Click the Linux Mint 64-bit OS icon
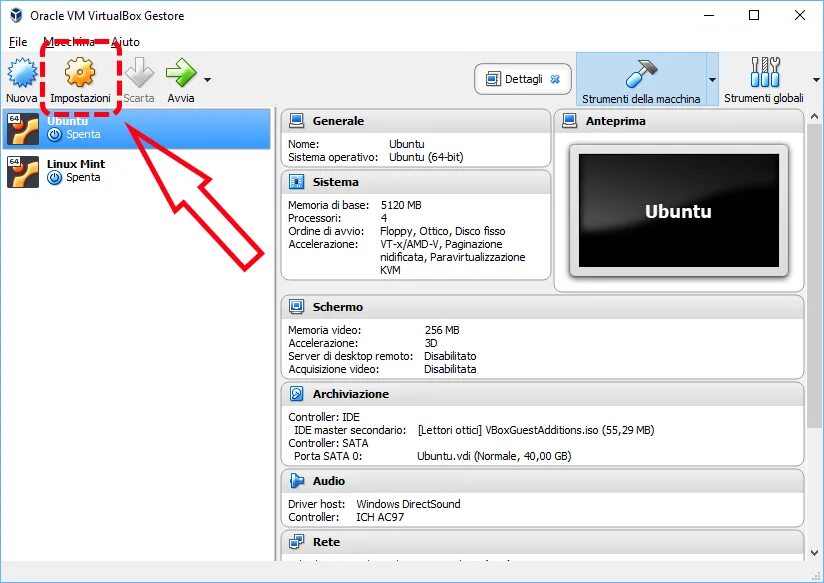 tap(23, 172)
